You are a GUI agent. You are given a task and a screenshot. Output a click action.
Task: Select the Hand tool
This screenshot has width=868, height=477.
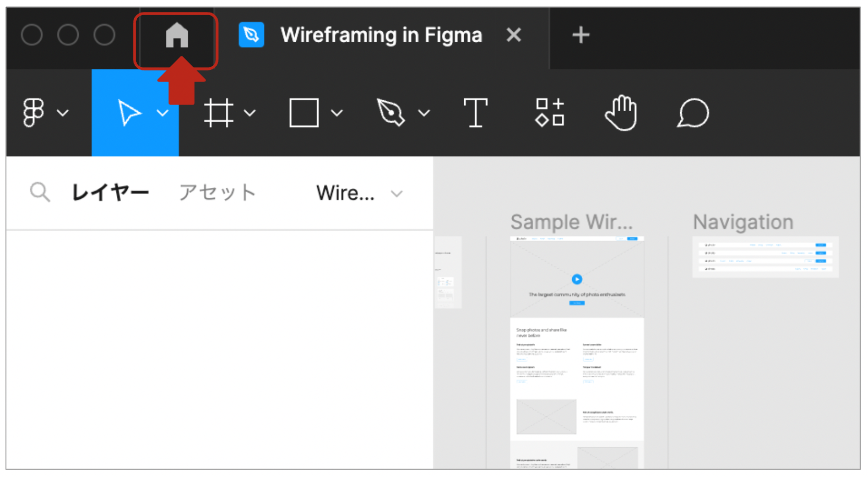click(x=621, y=113)
